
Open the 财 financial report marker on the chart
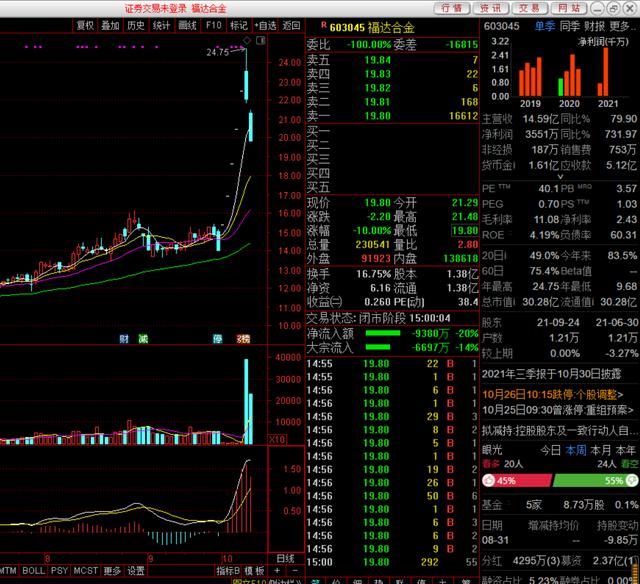tap(124, 339)
